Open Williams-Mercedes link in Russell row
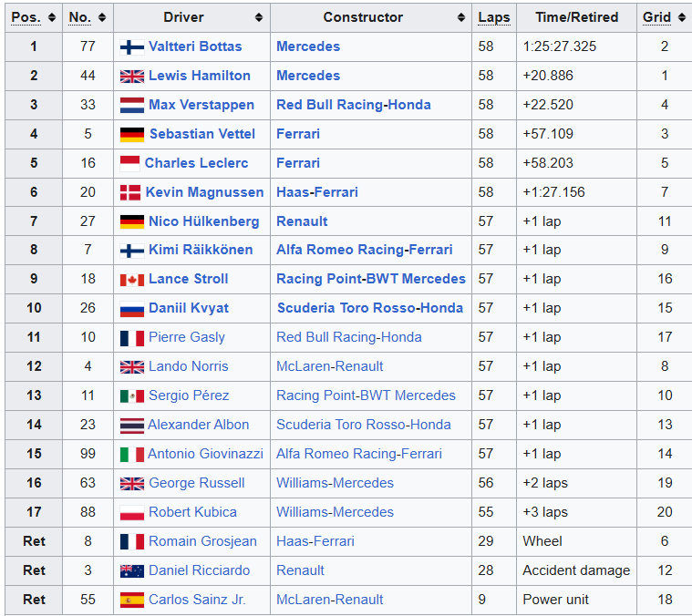Viewport: 692px width, 616px height. click(335, 483)
